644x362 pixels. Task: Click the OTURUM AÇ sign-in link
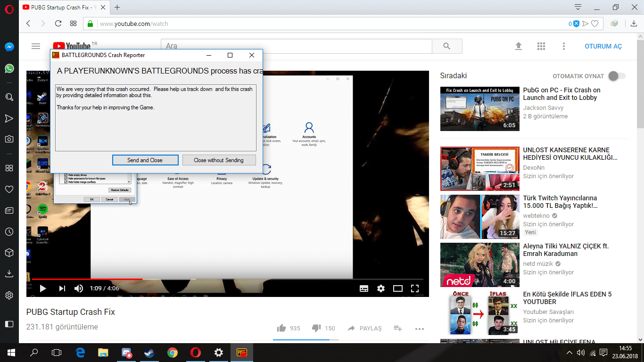pos(603,46)
